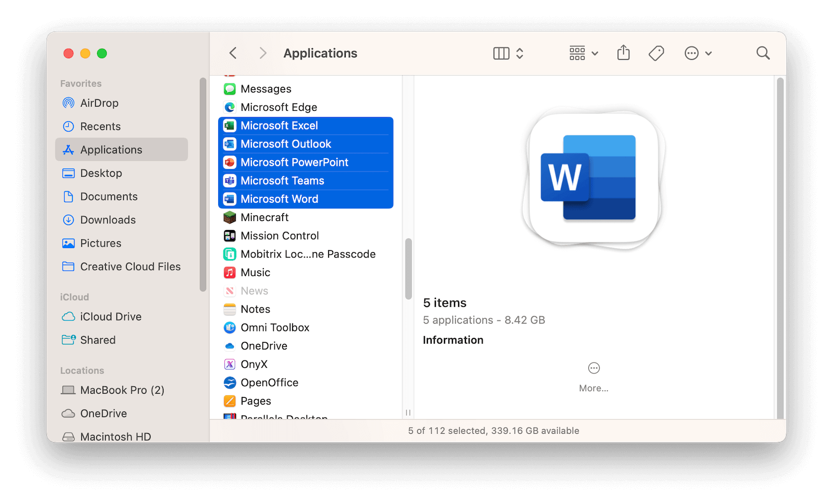Go back with the left chevron
The width and height of the screenshot is (833, 504).
[x=233, y=53]
